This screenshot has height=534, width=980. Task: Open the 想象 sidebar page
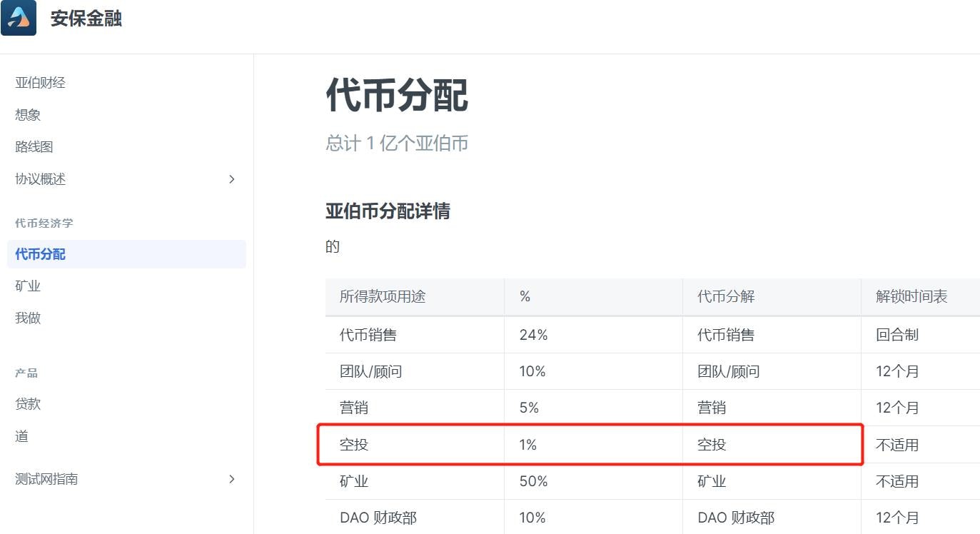tap(27, 114)
